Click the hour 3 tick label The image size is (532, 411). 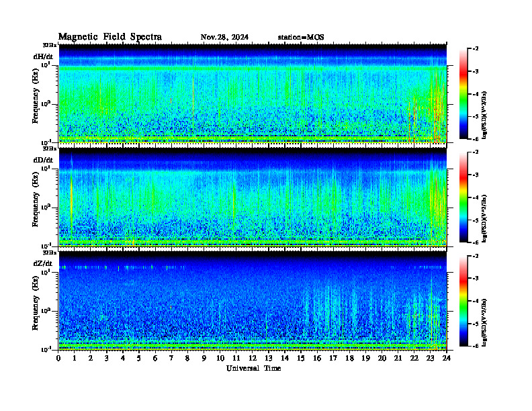coord(107,358)
